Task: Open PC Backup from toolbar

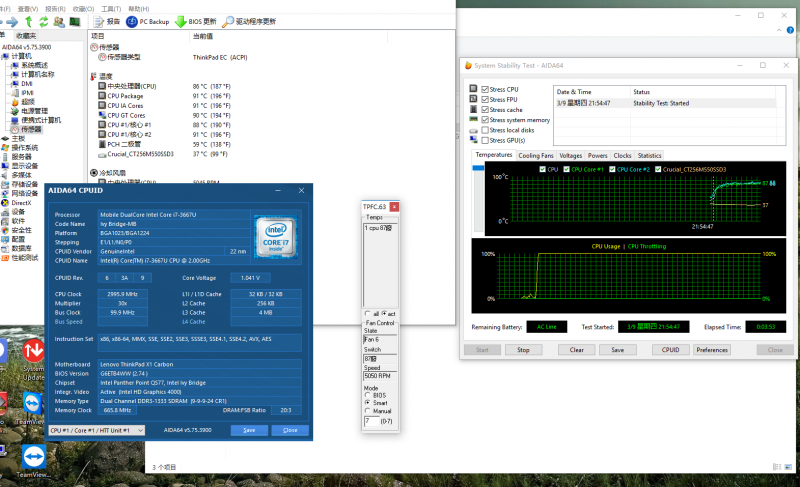Action: pos(148,21)
